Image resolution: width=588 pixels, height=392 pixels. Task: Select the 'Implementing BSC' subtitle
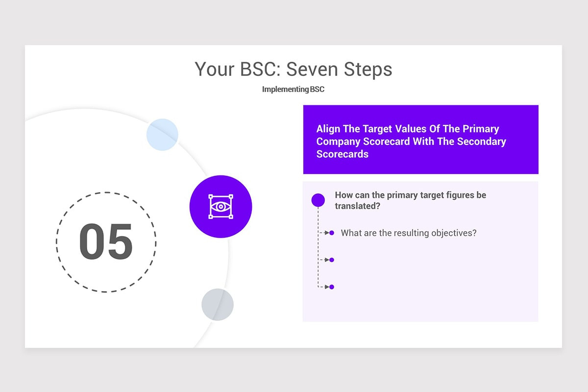click(293, 89)
